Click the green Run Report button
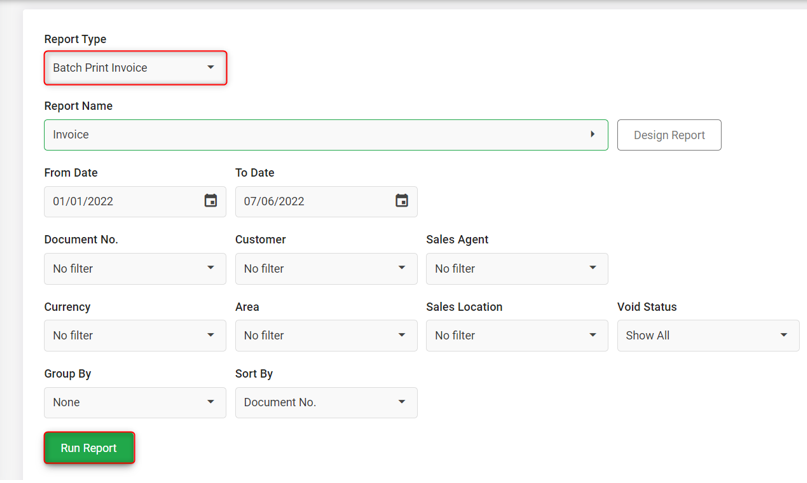 [x=89, y=448]
